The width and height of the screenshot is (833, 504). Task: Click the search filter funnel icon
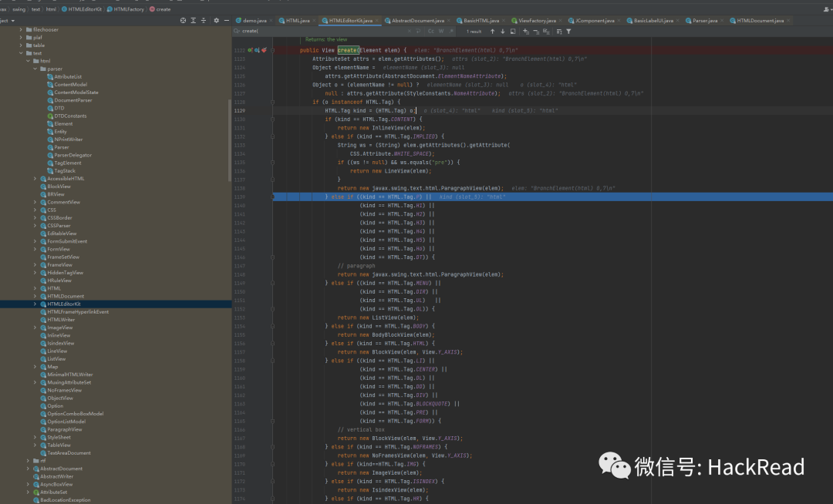568,32
